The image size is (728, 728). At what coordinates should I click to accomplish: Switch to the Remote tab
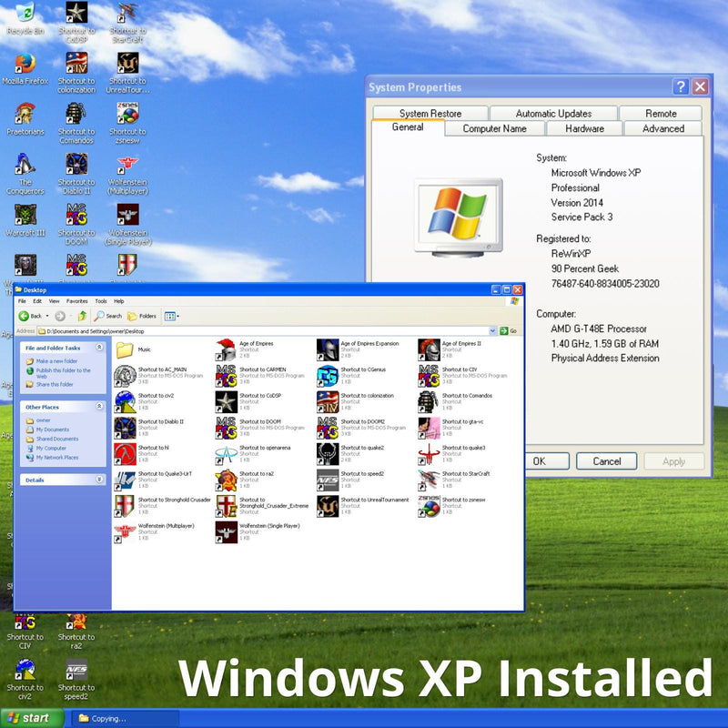pyautogui.click(x=661, y=113)
